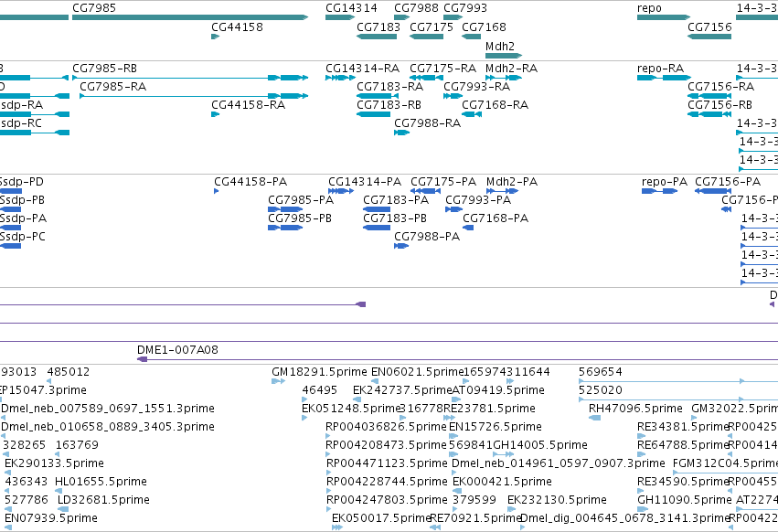The width and height of the screenshot is (778, 532).
Task: Select the CG14314-RA transcript label
Action: coord(363,69)
